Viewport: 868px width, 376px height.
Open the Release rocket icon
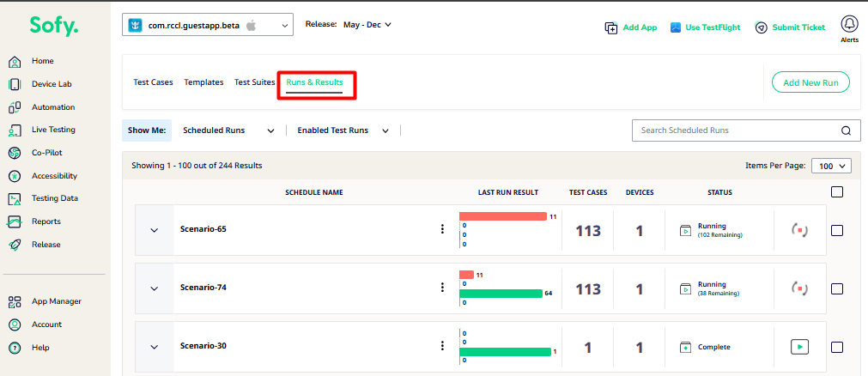[15, 245]
